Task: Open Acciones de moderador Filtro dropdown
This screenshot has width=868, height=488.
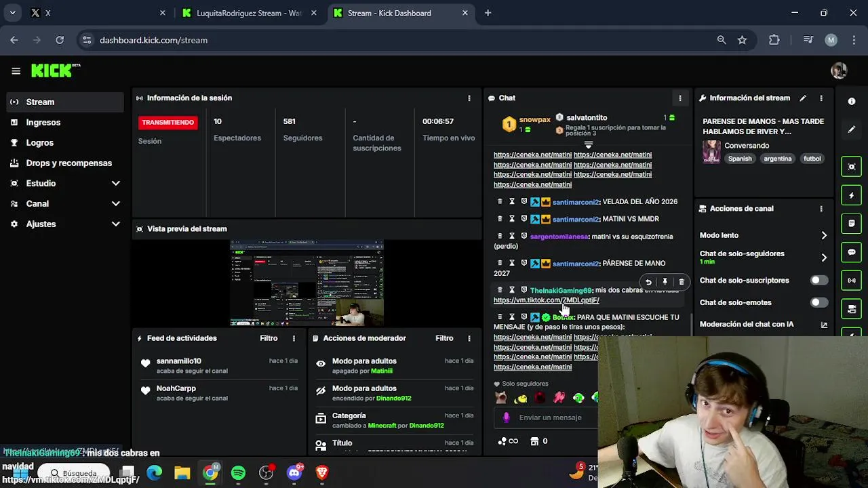Action: tap(444, 338)
